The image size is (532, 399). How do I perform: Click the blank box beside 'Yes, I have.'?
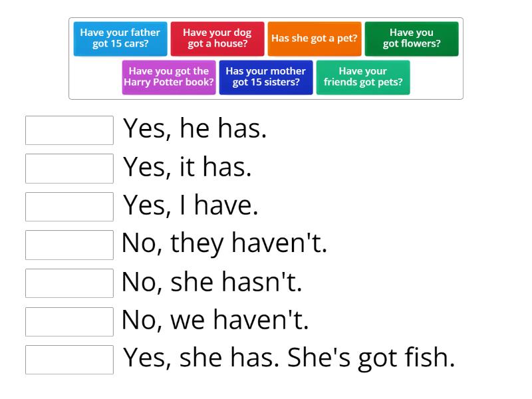(x=69, y=207)
